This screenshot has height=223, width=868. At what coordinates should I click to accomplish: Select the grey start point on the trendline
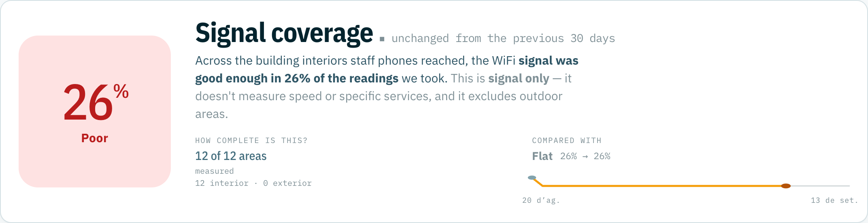coord(532,178)
